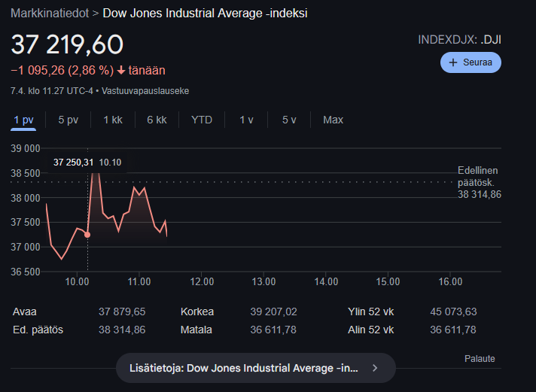Click the 12.00 time axis label
The image size is (536, 392).
coord(202,281)
